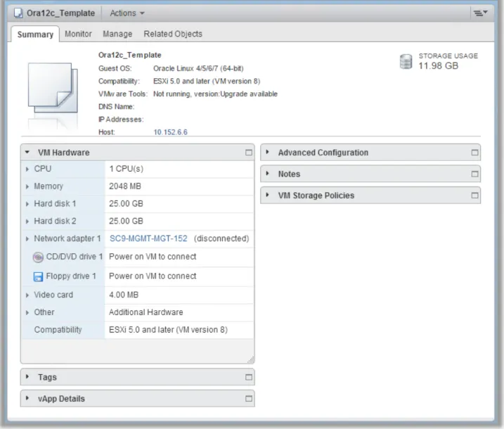Expand the VM Storage Policies section
504x429 pixels.
pos(267,195)
